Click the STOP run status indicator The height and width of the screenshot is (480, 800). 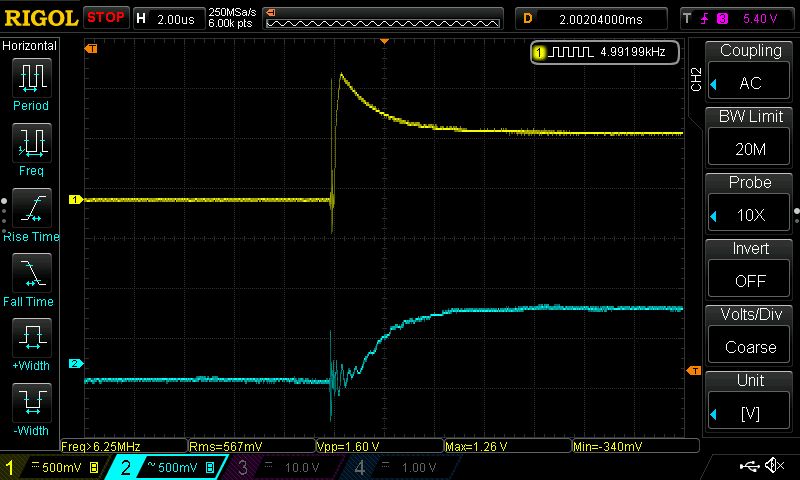(x=106, y=18)
